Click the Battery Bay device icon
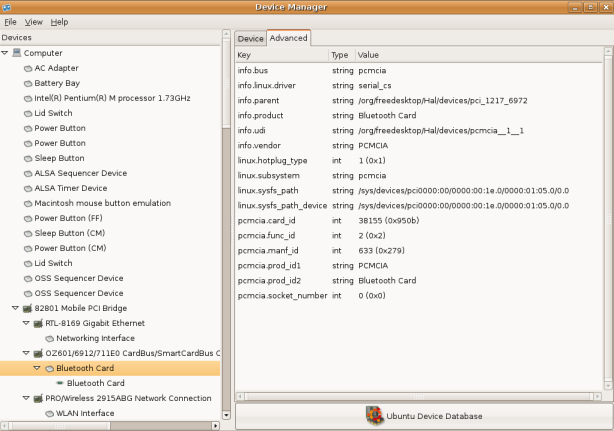614x431 pixels. click(x=28, y=83)
